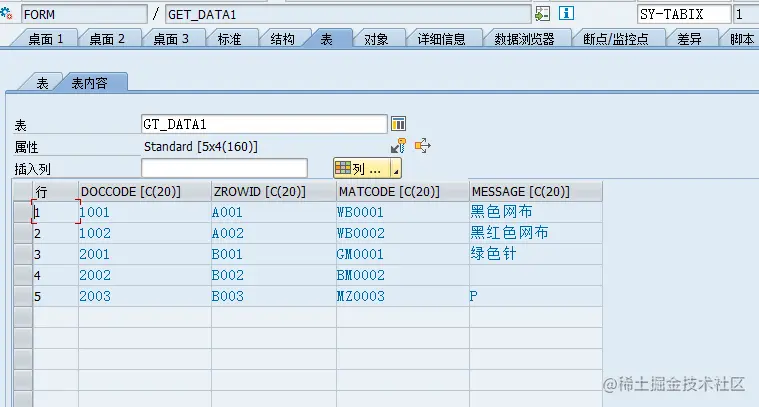Click the DOCCODE column header
759x407 pixels.
(145, 192)
